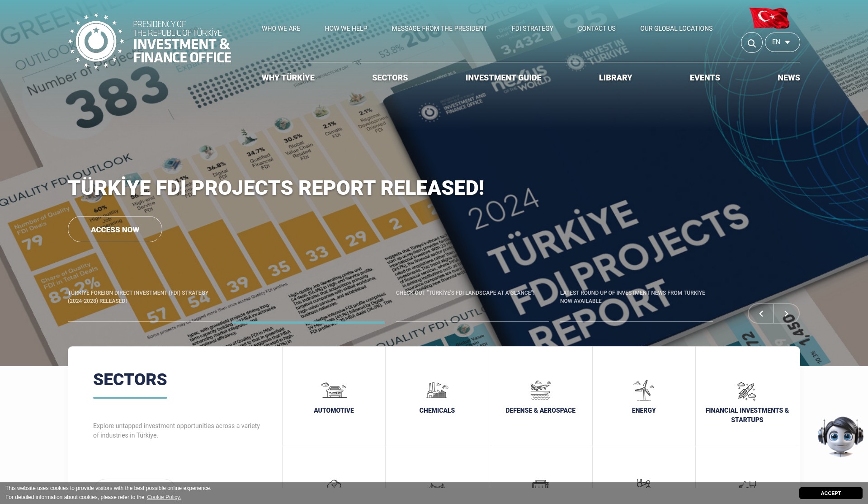This screenshot has width=868, height=504.
Task: Open the Automotive sector label
Action: click(x=334, y=410)
